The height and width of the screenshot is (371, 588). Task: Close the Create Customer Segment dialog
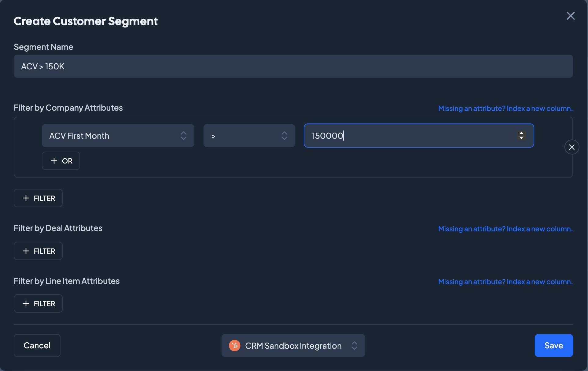(570, 16)
